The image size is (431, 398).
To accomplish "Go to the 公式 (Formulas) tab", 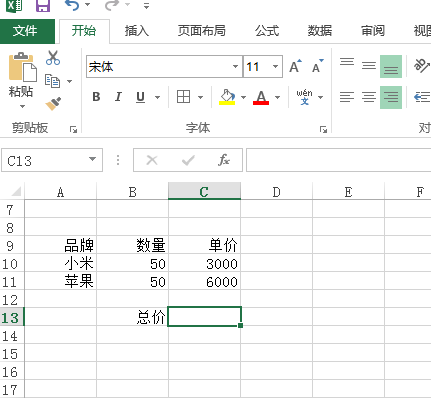I will tap(267, 31).
